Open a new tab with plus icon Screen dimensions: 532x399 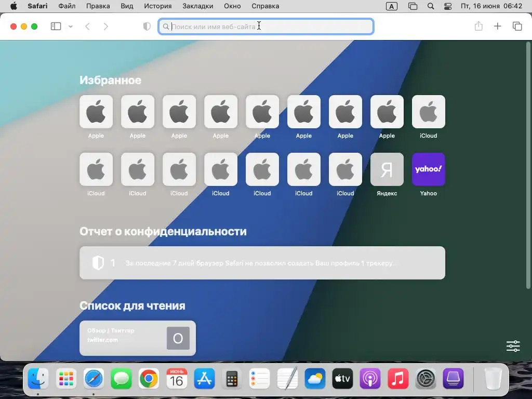tap(497, 26)
